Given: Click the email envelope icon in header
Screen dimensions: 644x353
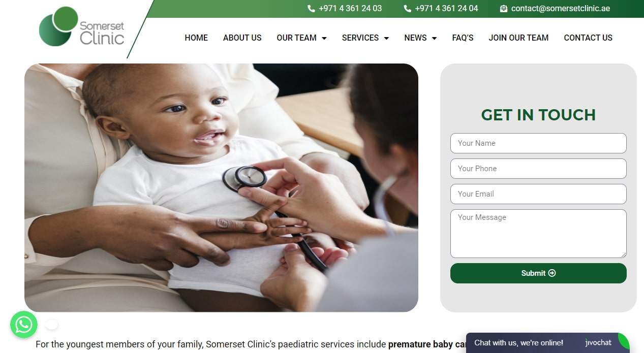Looking at the screenshot, I should point(504,9).
